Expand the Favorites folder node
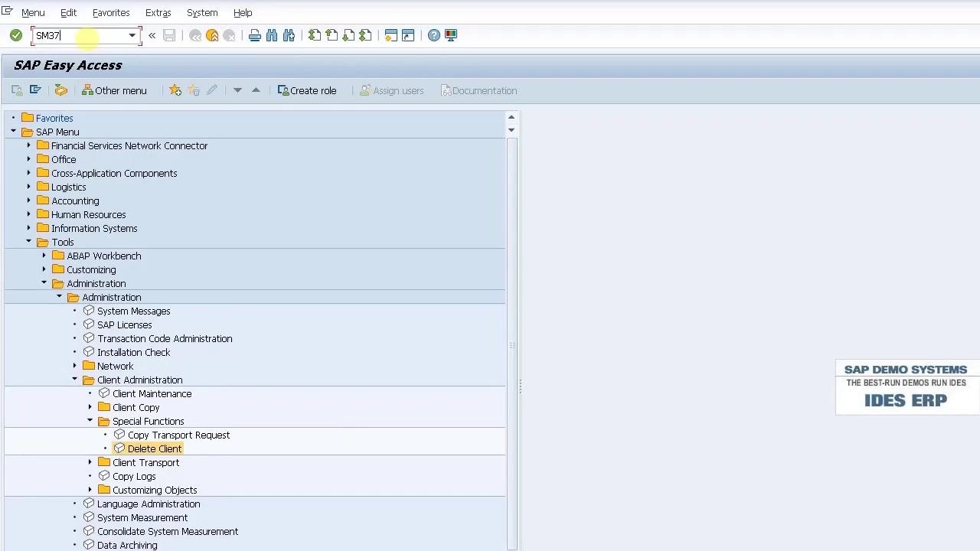 click(13, 118)
